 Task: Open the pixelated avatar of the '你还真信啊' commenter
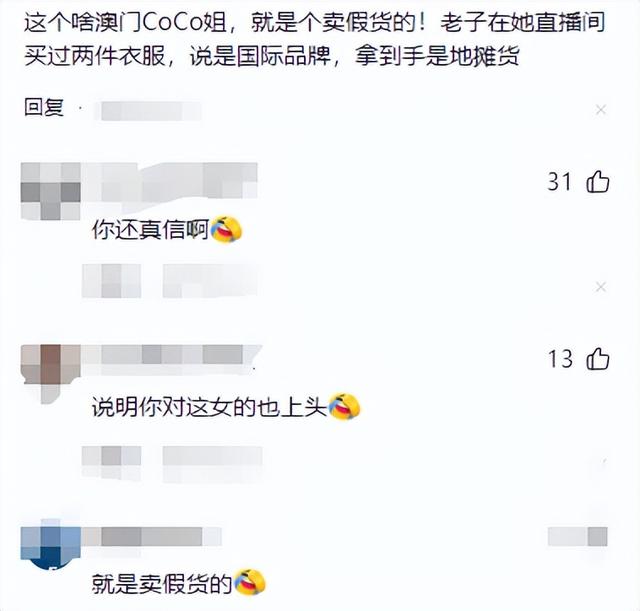51,191
